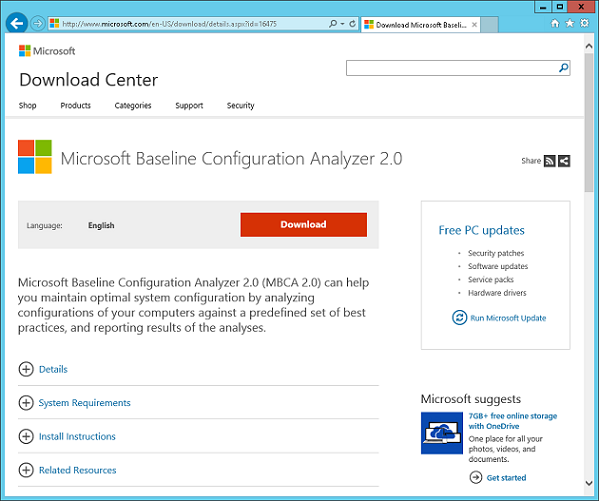Screen dimensions: 599x501
Task: Click the Download Center heading
Action: [89, 80]
